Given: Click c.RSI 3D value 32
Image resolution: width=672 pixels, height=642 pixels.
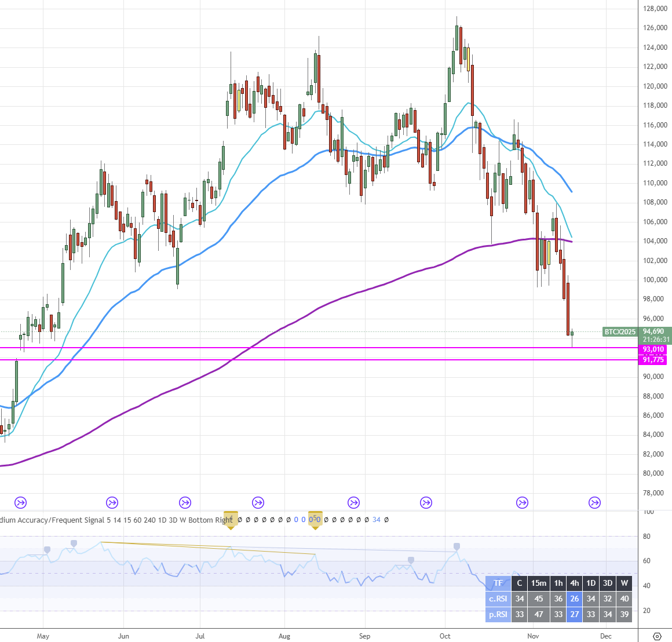Looking at the screenshot, I should [x=608, y=599].
